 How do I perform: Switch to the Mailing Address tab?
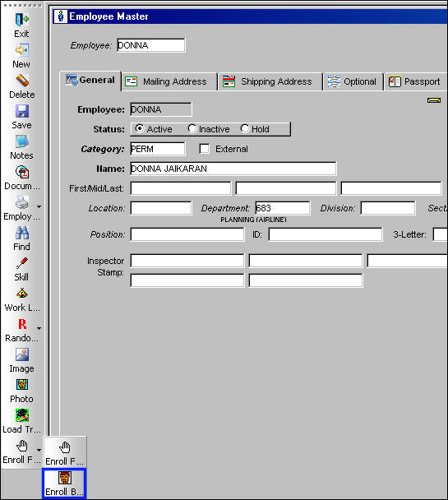point(169,82)
